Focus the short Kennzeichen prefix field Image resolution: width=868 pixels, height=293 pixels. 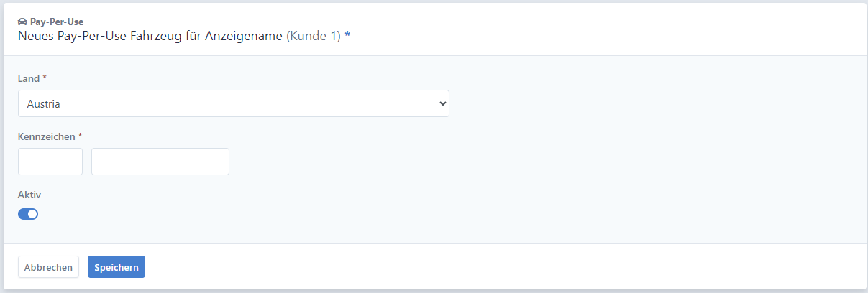click(x=50, y=162)
